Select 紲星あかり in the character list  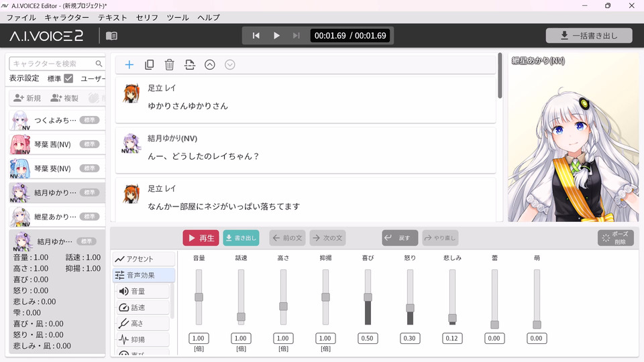point(57,217)
